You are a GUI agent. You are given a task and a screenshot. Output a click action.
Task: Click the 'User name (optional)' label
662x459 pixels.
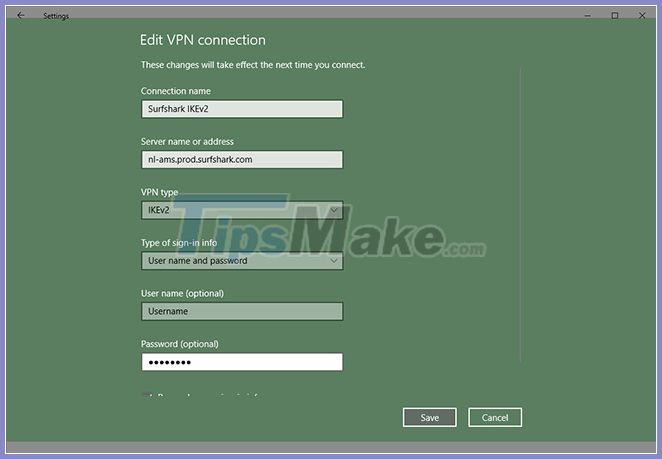point(182,293)
